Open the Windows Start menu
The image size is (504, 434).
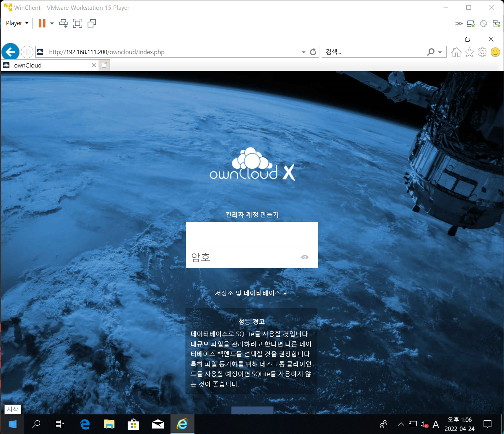click(x=13, y=424)
